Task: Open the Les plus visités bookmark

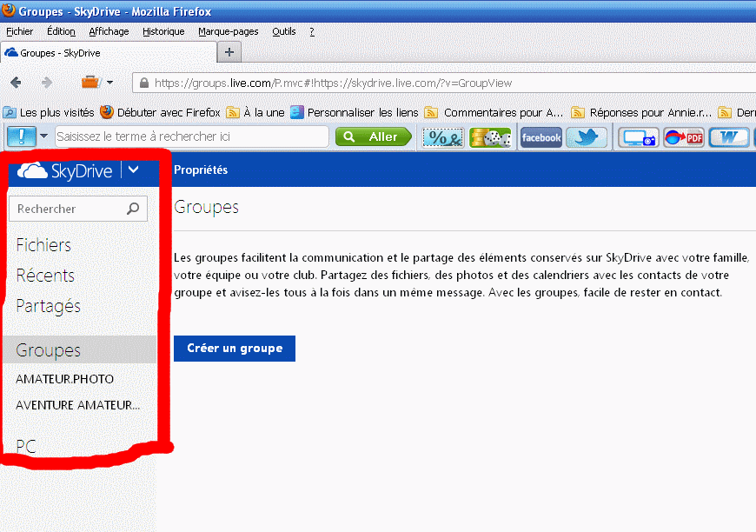Action: pos(49,112)
